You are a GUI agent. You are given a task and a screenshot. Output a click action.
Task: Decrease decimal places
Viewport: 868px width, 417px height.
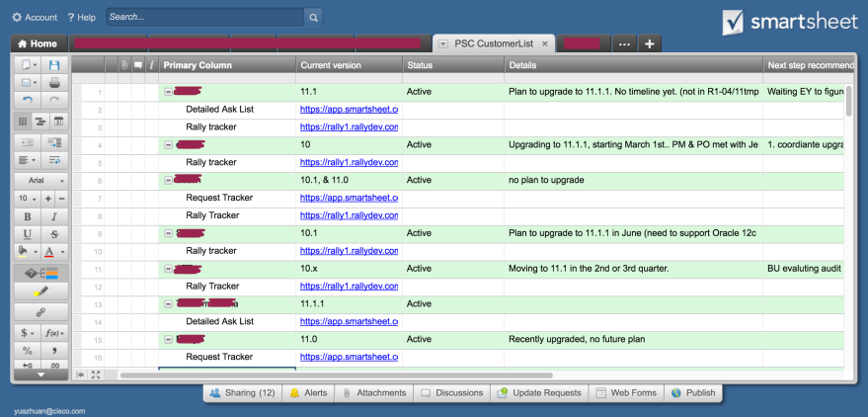tap(28, 365)
